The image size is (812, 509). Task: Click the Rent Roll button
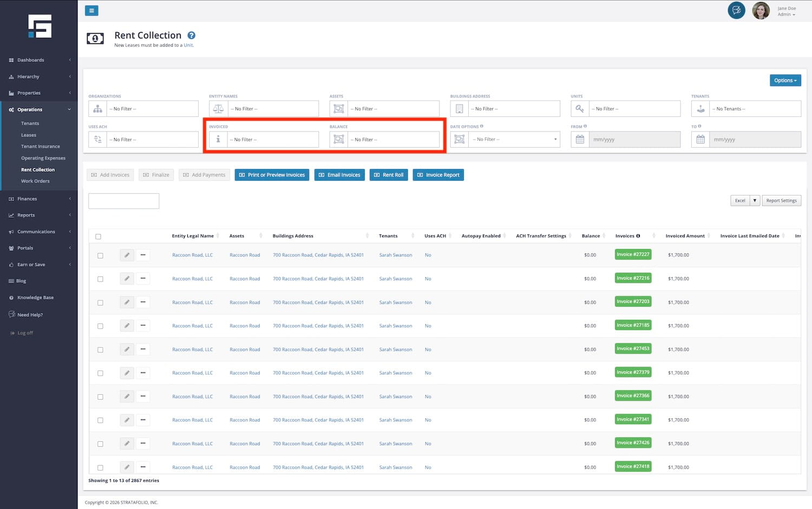(389, 175)
